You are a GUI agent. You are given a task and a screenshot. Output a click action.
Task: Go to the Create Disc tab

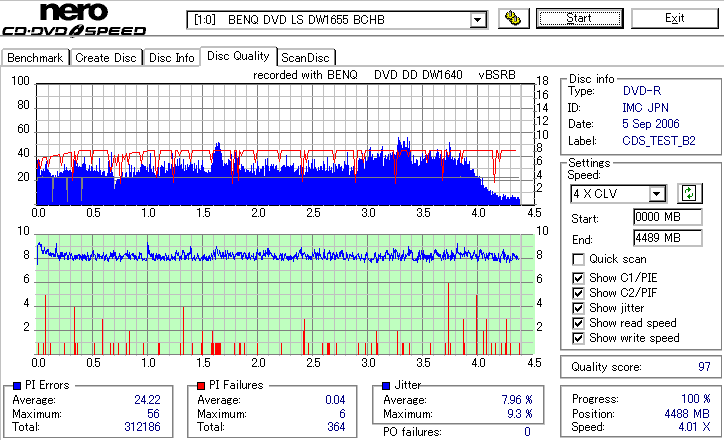(106, 58)
